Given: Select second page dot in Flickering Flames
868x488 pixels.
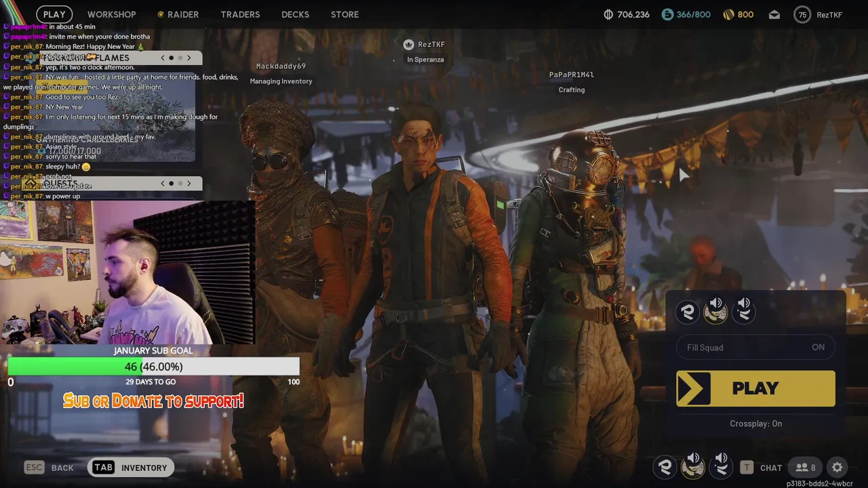Looking at the screenshot, I should [x=180, y=58].
